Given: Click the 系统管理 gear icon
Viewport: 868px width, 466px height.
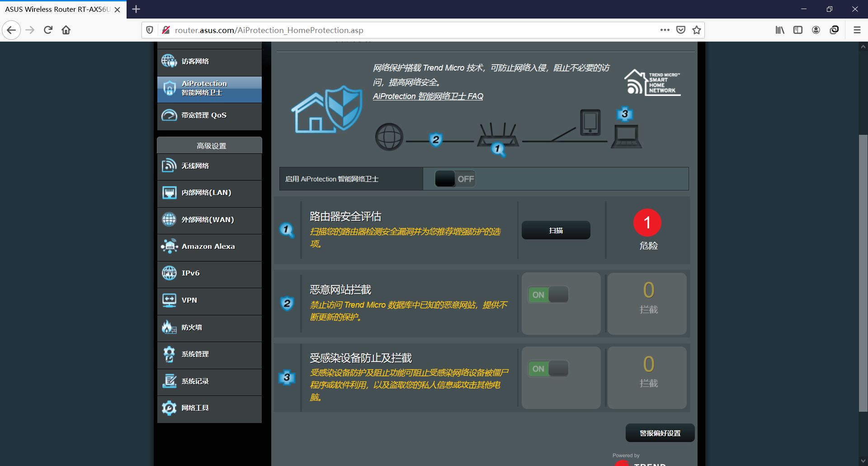Looking at the screenshot, I should pos(169,354).
